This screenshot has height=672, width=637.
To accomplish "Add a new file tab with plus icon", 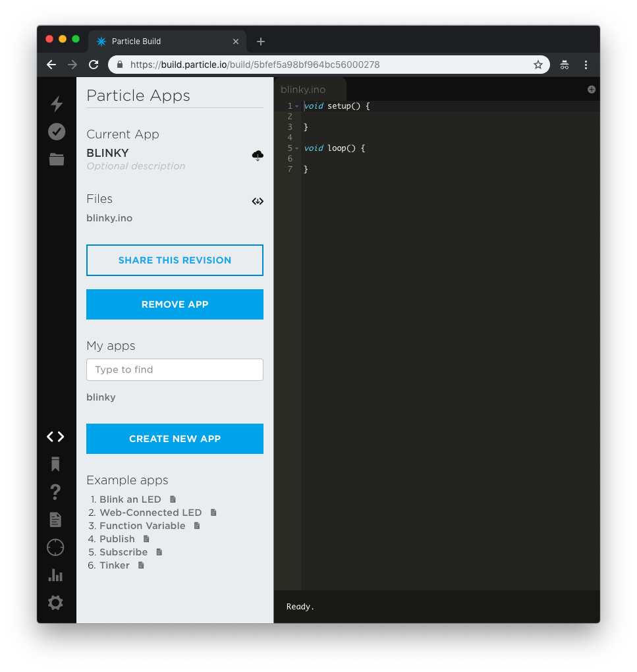I will [x=591, y=90].
